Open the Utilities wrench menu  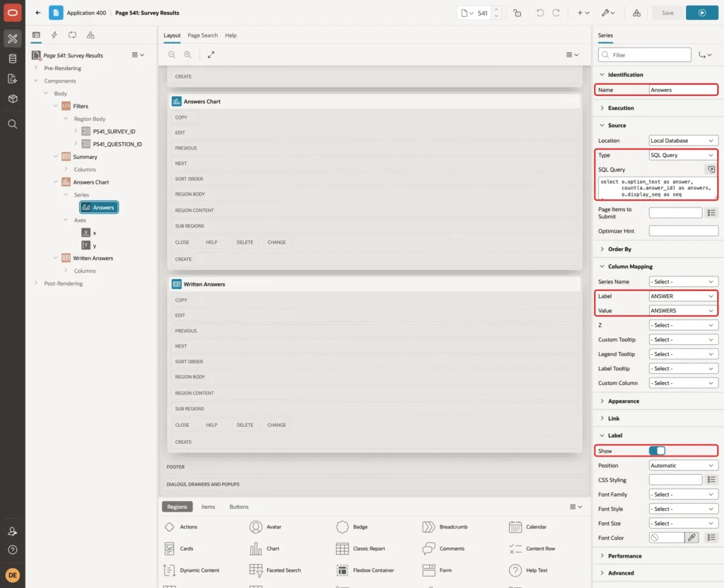608,13
